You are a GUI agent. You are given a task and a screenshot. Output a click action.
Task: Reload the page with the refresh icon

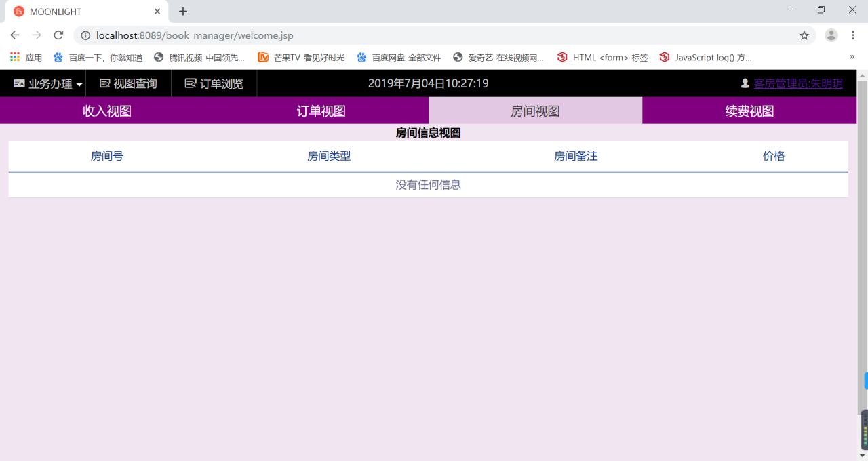coord(58,35)
